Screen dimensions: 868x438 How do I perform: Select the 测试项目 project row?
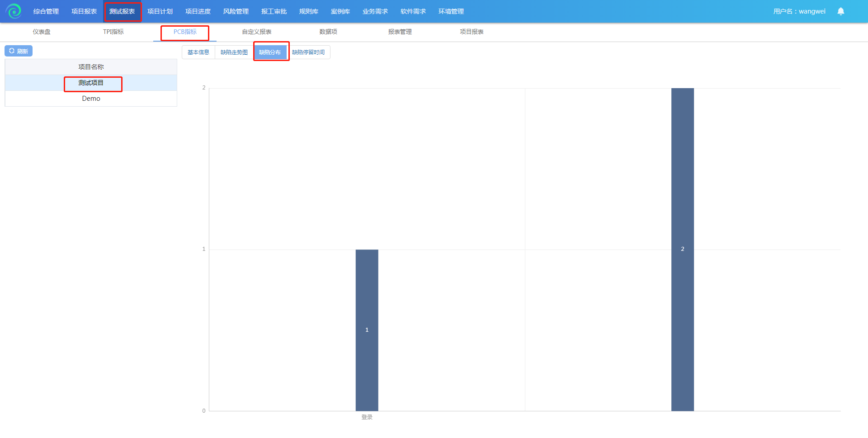tap(91, 83)
